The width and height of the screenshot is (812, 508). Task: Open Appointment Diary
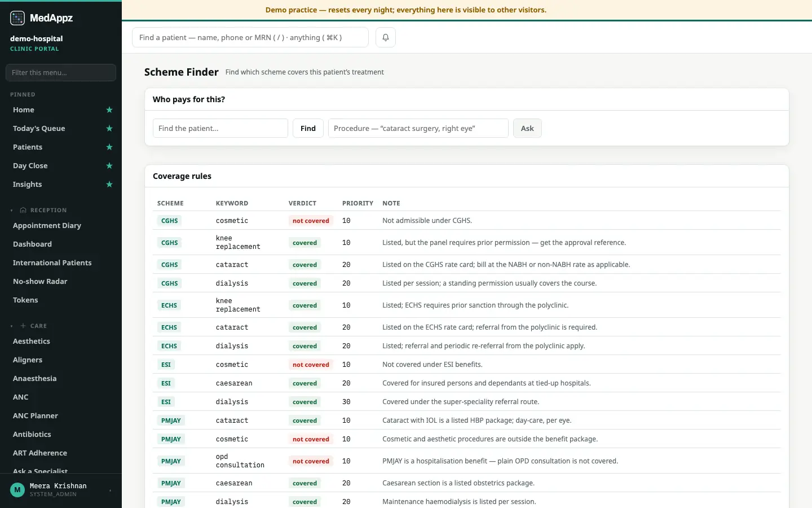47,226
